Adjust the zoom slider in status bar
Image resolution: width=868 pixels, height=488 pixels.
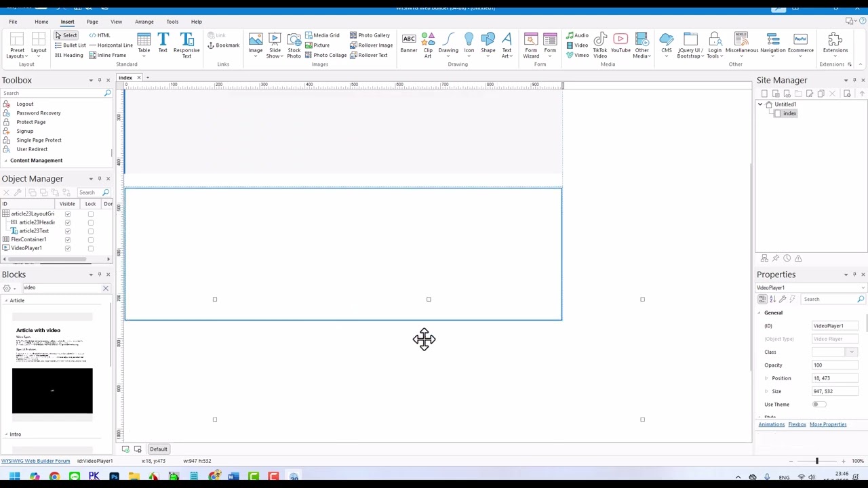pos(816,461)
